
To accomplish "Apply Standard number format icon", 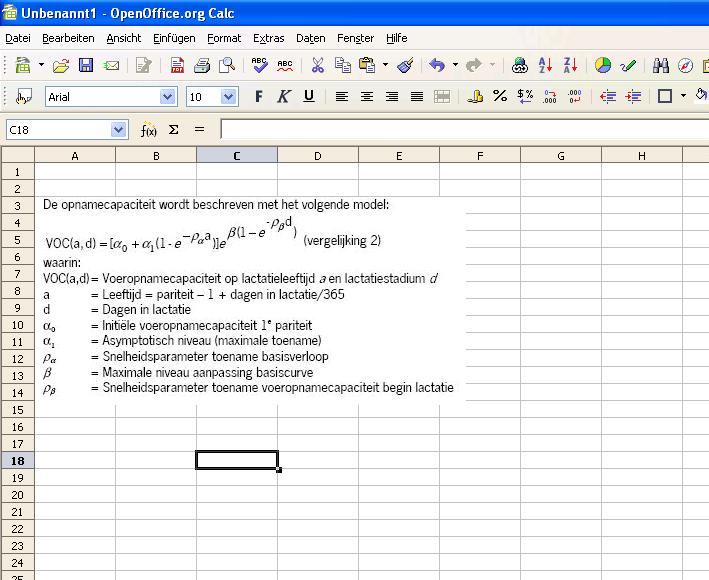I will pyautogui.click(x=525, y=96).
